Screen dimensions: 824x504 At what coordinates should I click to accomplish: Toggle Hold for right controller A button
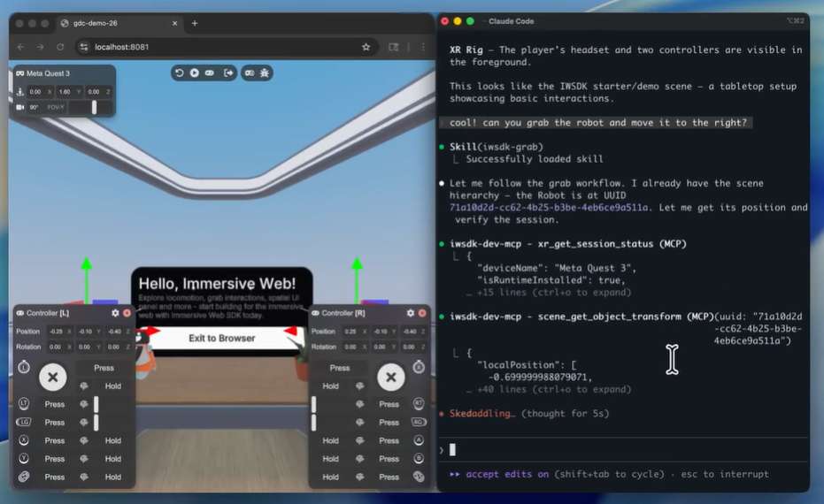point(330,440)
